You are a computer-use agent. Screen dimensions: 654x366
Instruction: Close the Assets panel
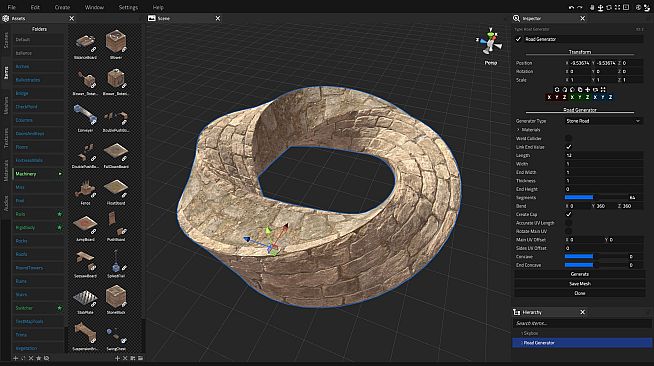pyautogui.click(x=71, y=18)
